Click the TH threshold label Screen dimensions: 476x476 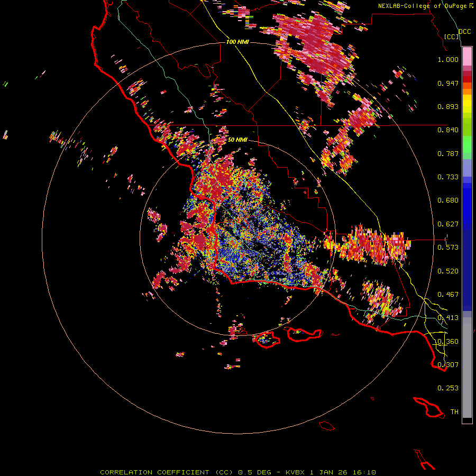point(454,412)
